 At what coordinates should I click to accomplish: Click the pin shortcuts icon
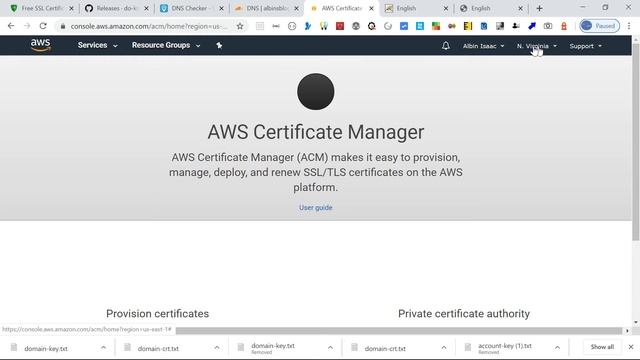(219, 45)
